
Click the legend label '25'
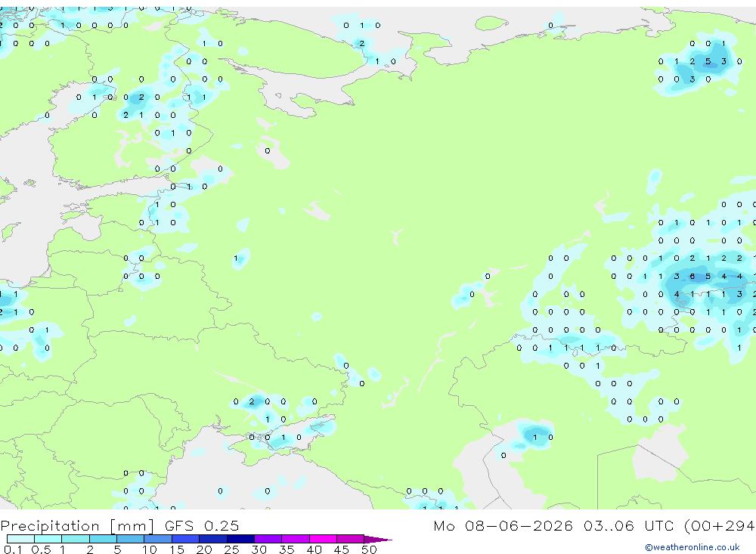(x=232, y=549)
